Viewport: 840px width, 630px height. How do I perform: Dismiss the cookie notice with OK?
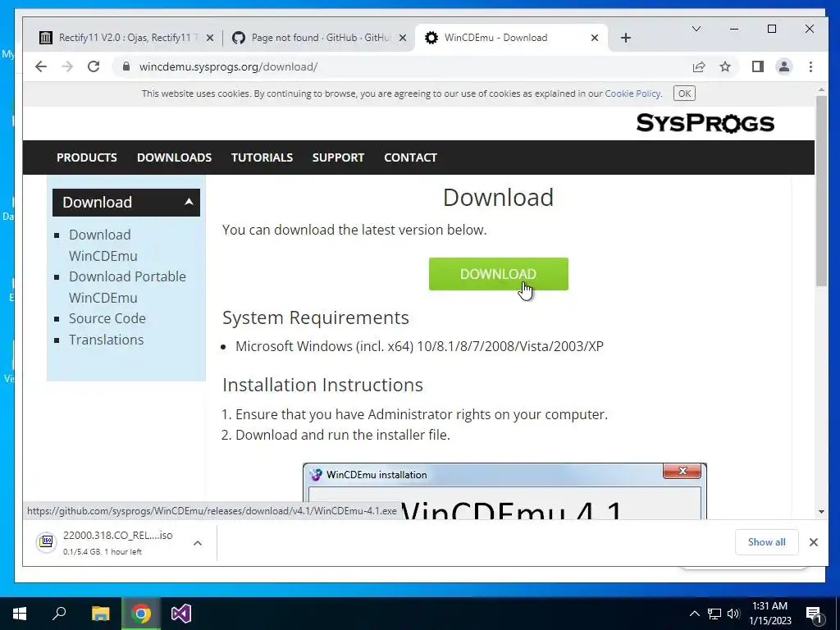coord(684,94)
